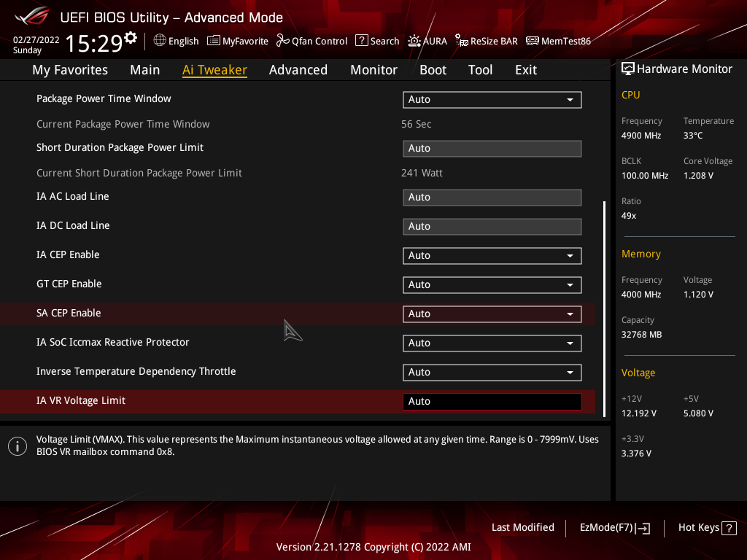Select the IA CEP Enable label
Screen dimensions: 747x560
tap(68, 254)
